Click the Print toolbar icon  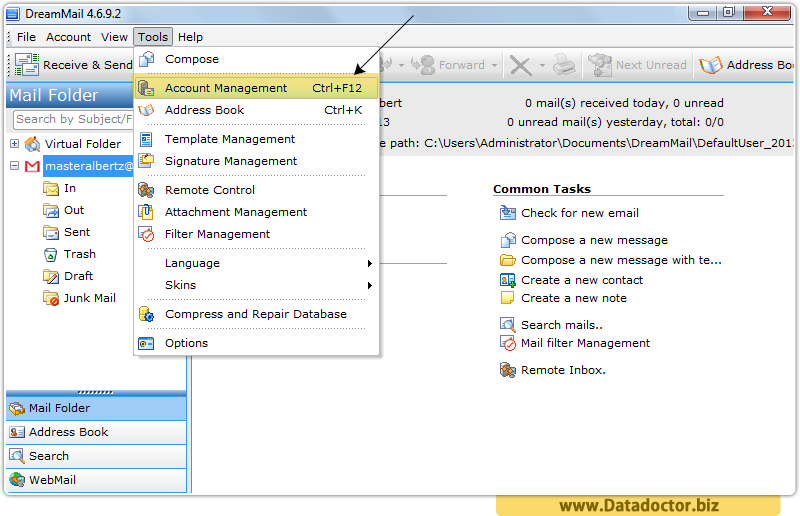564,65
